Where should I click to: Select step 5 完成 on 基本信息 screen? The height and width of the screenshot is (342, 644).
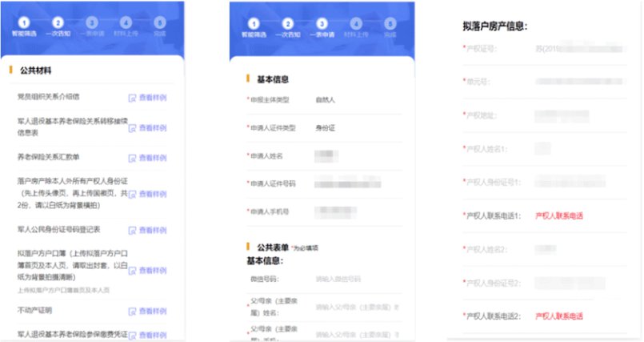pyautogui.click(x=390, y=28)
